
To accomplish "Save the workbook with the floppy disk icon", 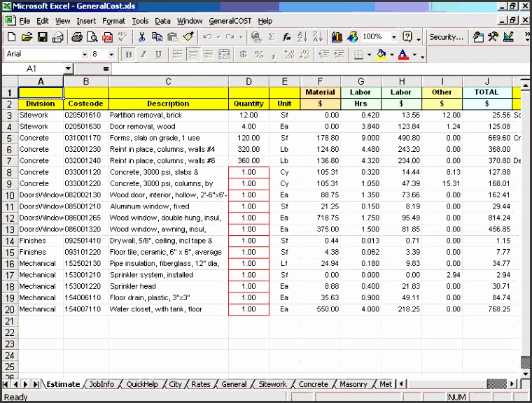I will (42, 37).
